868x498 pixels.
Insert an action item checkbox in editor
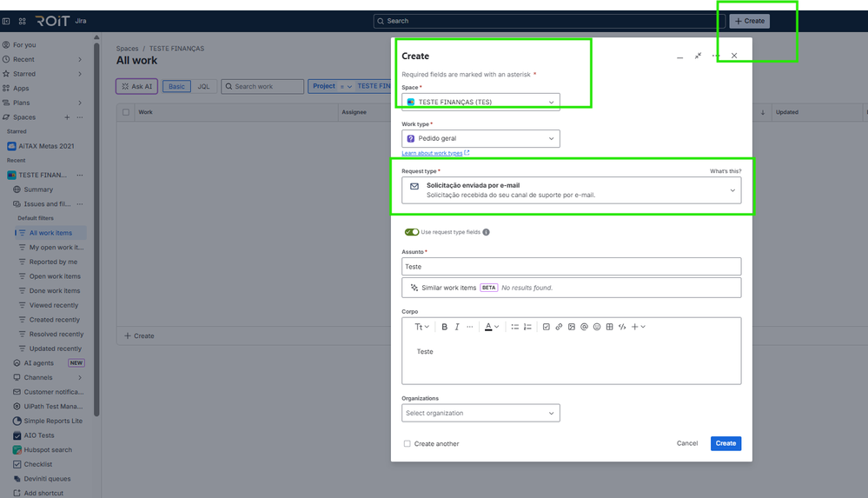point(546,327)
